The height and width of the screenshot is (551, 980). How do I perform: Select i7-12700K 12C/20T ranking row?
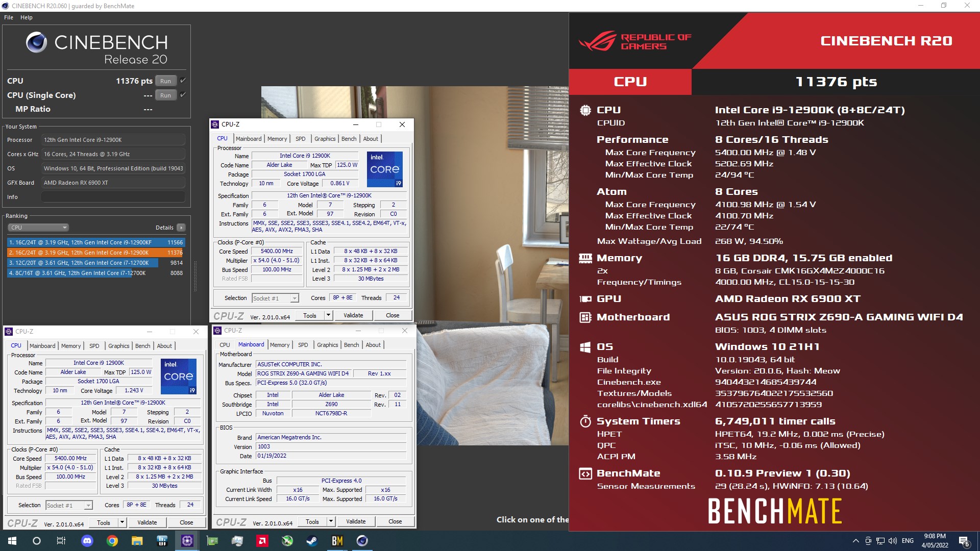(x=96, y=263)
